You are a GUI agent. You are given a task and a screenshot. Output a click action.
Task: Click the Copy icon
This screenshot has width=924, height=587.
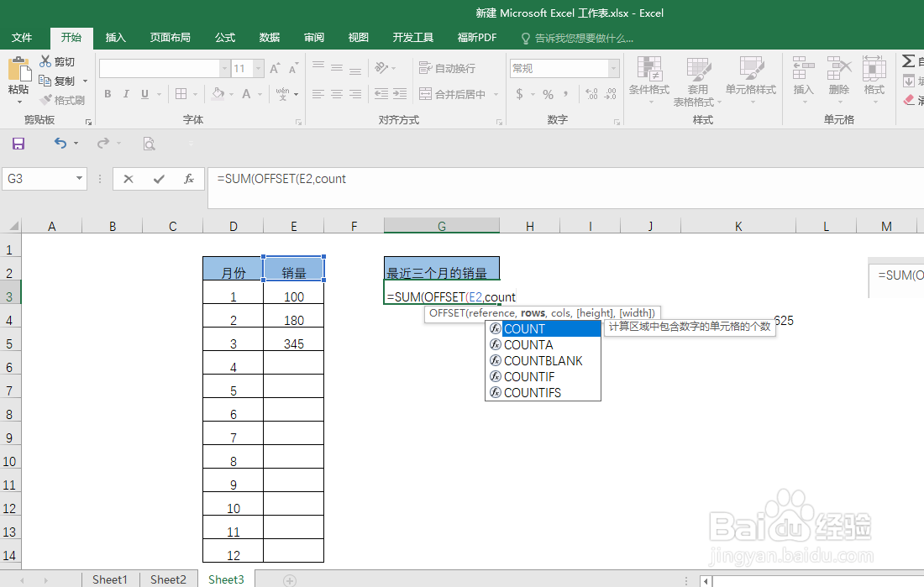tap(45, 81)
